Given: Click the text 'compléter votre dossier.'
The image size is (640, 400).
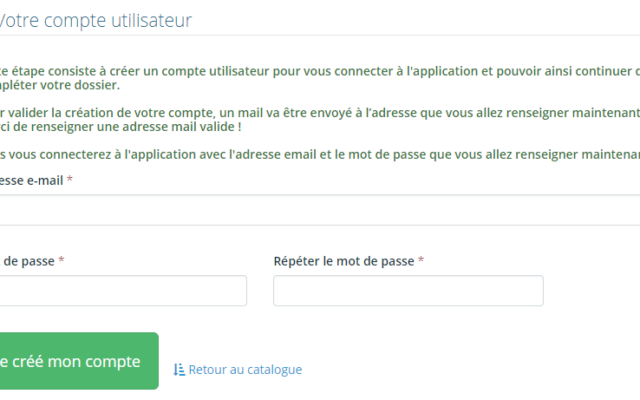Looking at the screenshot, I should point(60,85).
